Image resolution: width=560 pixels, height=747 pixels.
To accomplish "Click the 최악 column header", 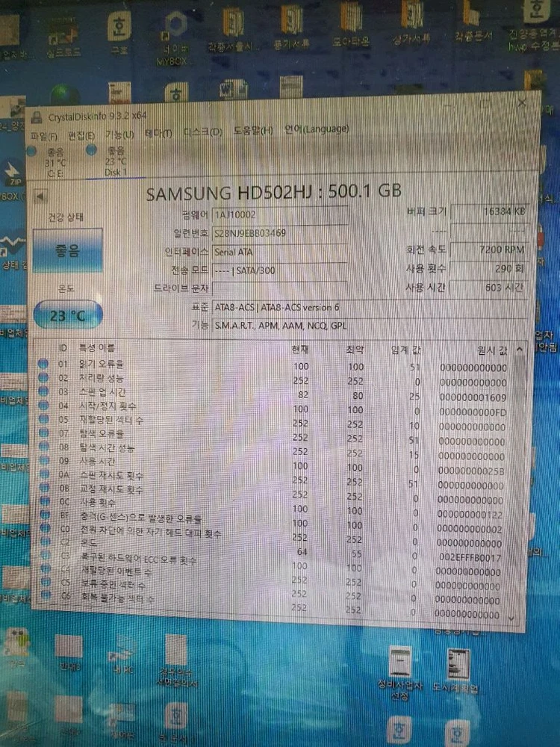I will click(x=355, y=350).
